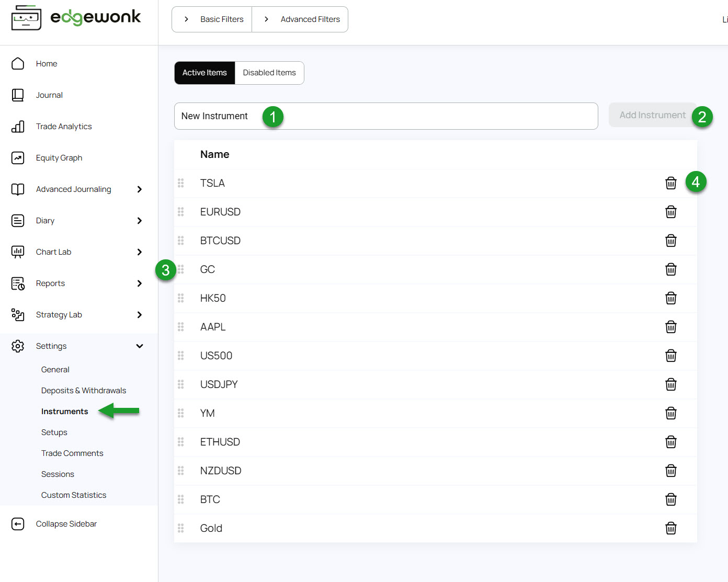Open Deposits & Withdrawals settings
The width and height of the screenshot is (728, 582).
(84, 391)
